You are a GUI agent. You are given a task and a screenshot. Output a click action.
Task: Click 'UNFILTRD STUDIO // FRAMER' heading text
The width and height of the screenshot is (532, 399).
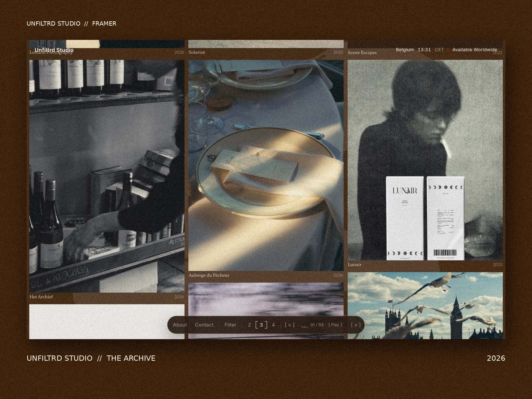click(71, 24)
